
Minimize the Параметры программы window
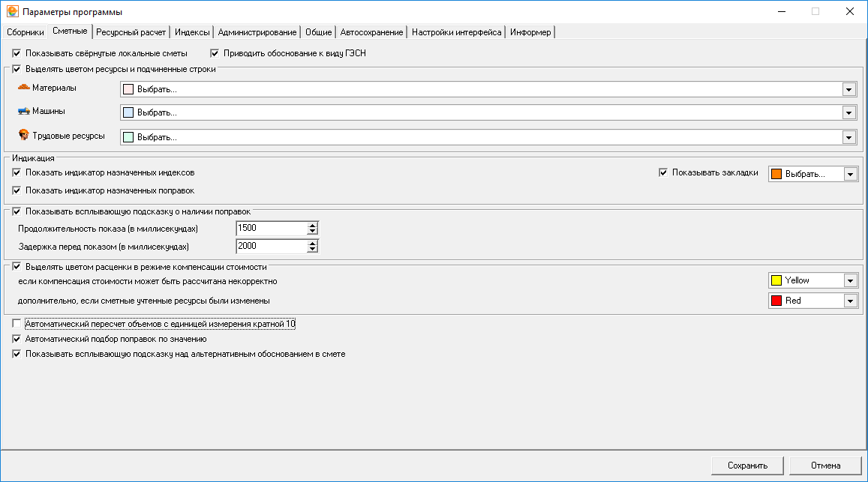pos(782,12)
